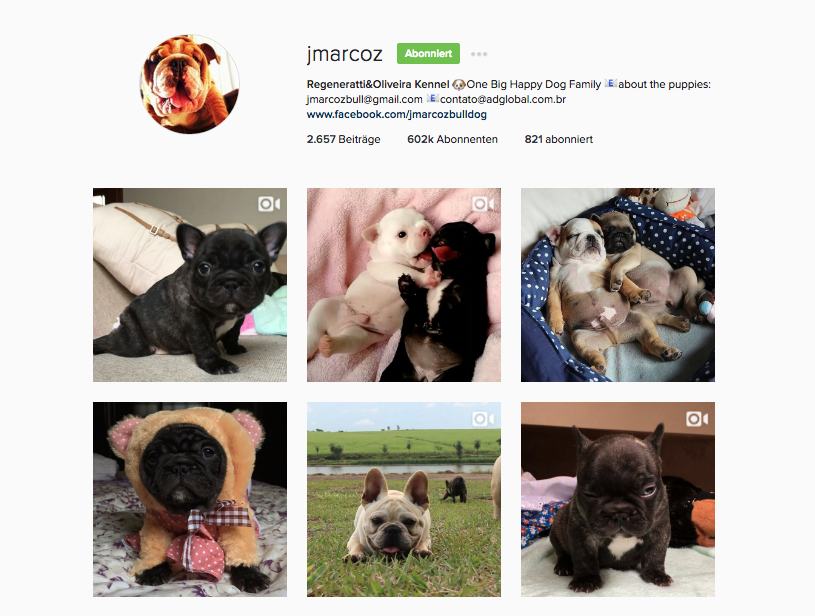Click video icon on winking black puppy post
The height and width of the screenshot is (616, 815).
click(x=696, y=418)
